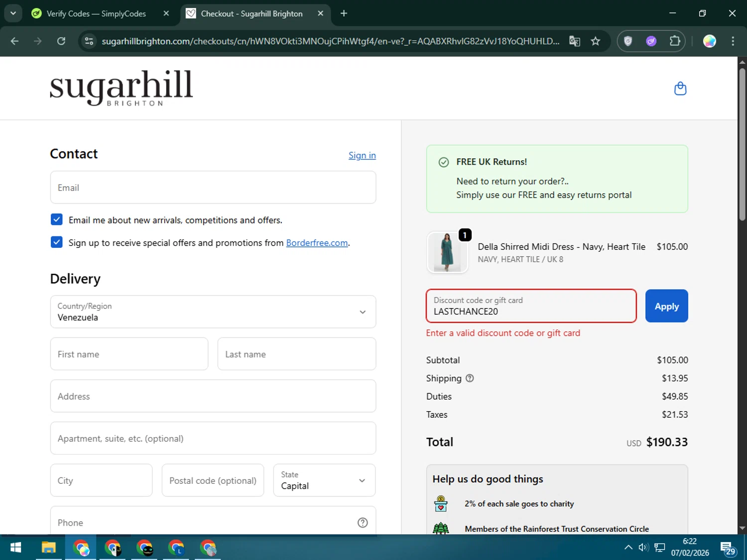
Task: Click the Rainforest Trust trees icon
Action: tap(441, 528)
